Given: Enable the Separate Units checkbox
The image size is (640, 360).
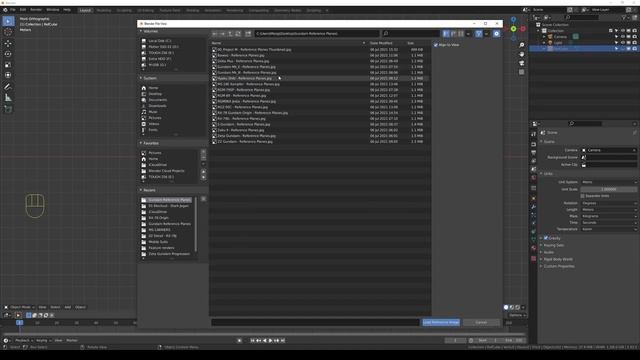Looking at the screenshot, I should [583, 196].
